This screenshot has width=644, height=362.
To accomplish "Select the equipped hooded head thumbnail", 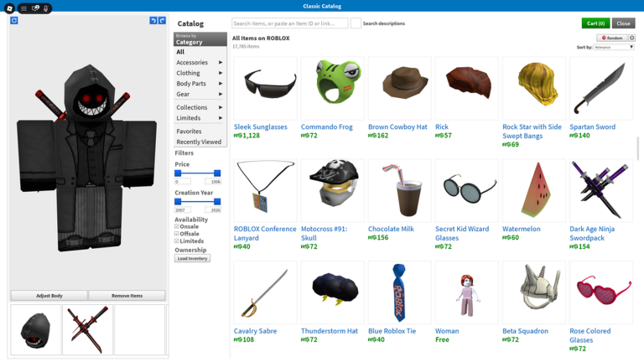I will click(36, 329).
